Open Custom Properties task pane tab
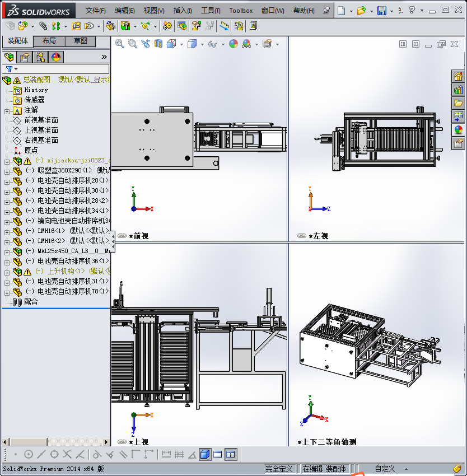This screenshot has width=467, height=476. (458, 143)
